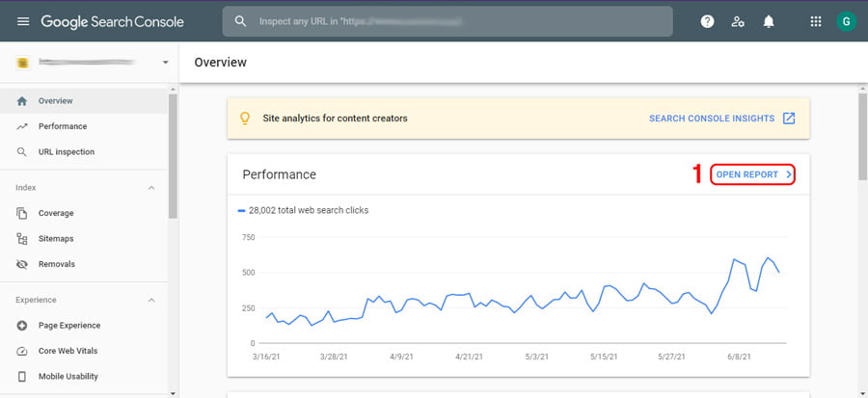The width and height of the screenshot is (868, 398).
Task: Click the 28,002 total web search clicks legend
Action: [304, 211]
